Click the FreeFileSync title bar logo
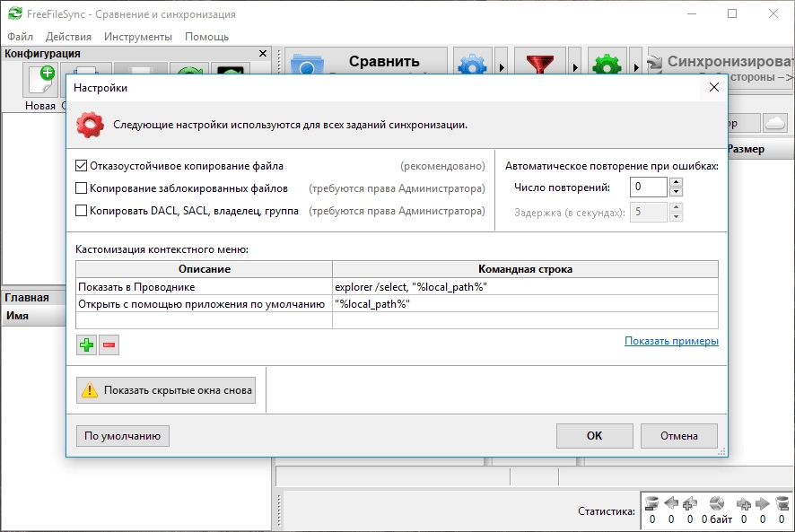 [x=15, y=13]
